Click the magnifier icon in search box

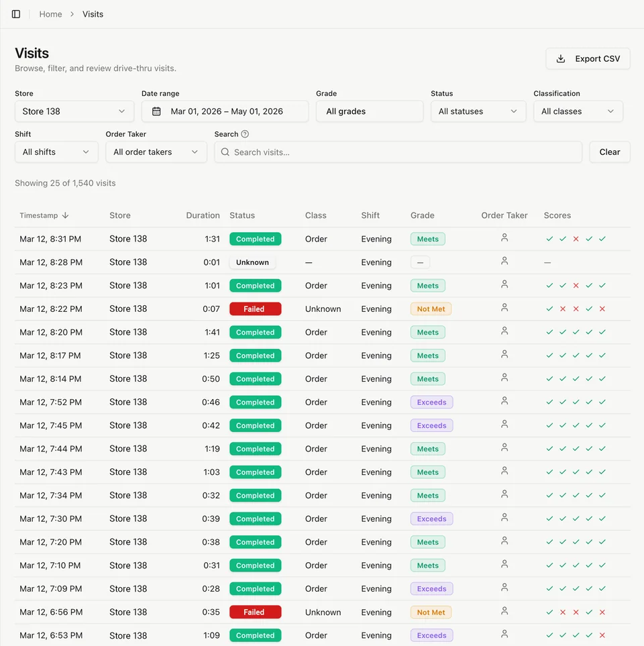point(225,152)
